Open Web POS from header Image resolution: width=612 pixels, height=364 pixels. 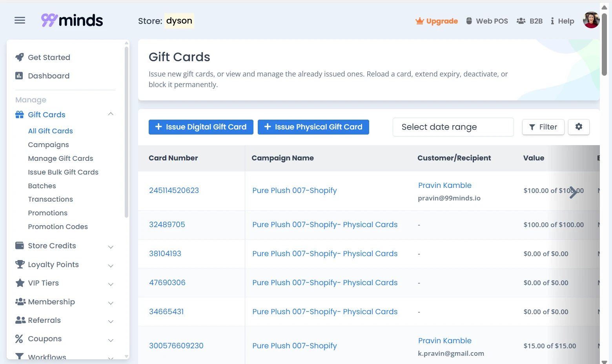point(487,21)
